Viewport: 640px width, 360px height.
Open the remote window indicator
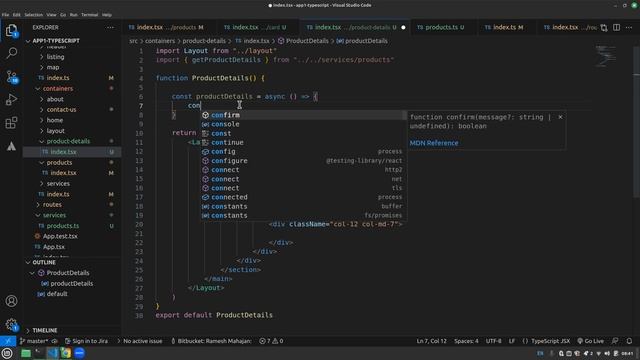[x=8, y=341]
